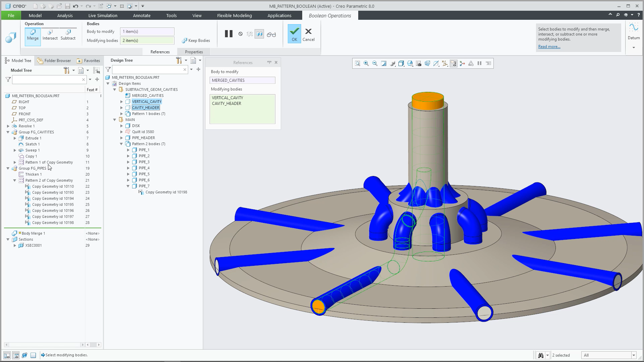Click the glasses preview icon

[x=271, y=34]
